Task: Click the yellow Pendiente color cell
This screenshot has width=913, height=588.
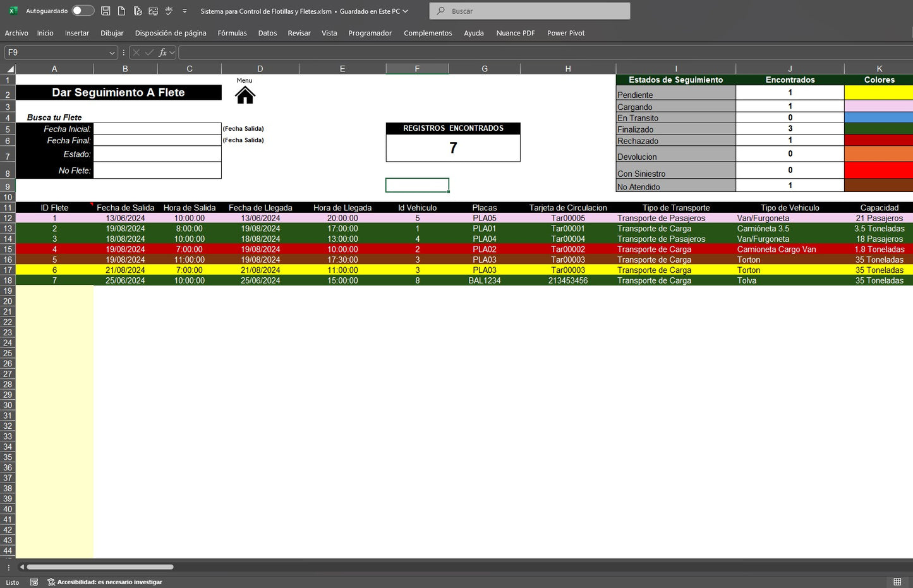Action: (x=878, y=93)
